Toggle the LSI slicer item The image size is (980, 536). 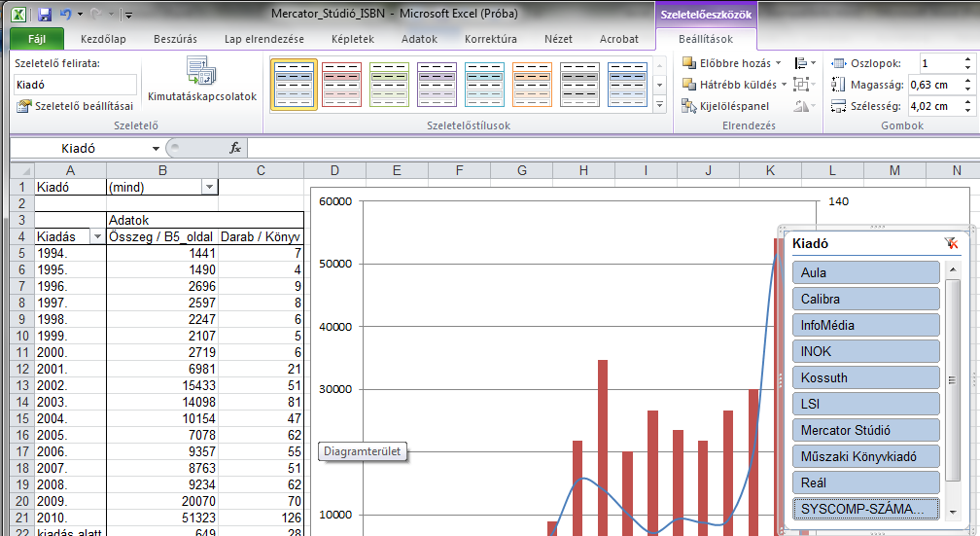click(865, 404)
